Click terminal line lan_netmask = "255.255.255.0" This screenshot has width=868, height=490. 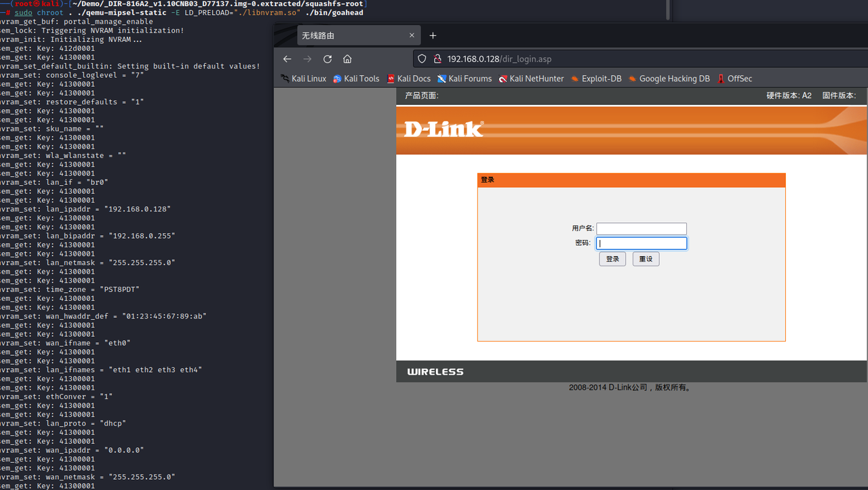coord(86,262)
